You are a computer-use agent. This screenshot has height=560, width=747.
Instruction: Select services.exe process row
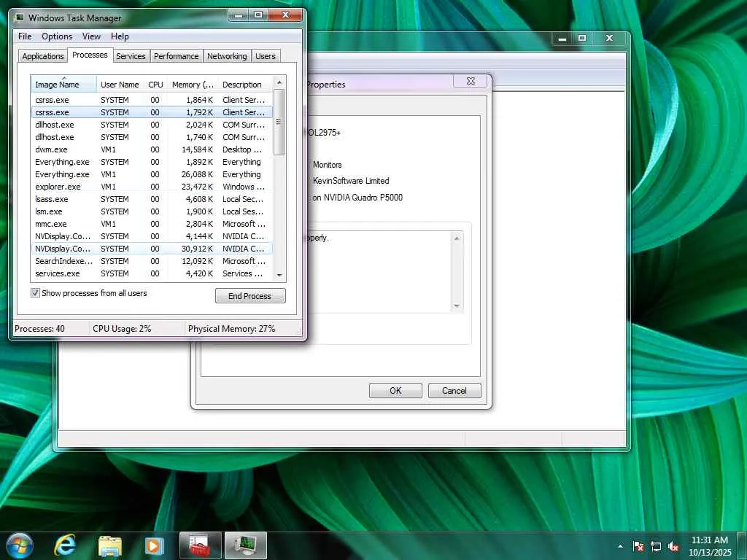[x=152, y=273]
